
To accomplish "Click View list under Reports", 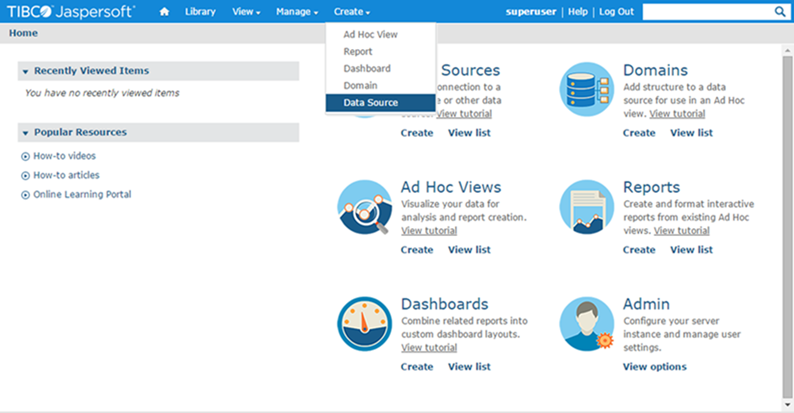I will pos(692,250).
